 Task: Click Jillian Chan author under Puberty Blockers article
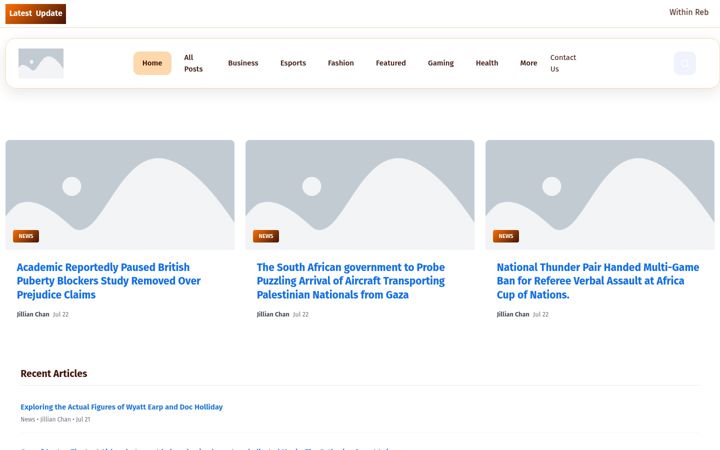click(x=33, y=315)
